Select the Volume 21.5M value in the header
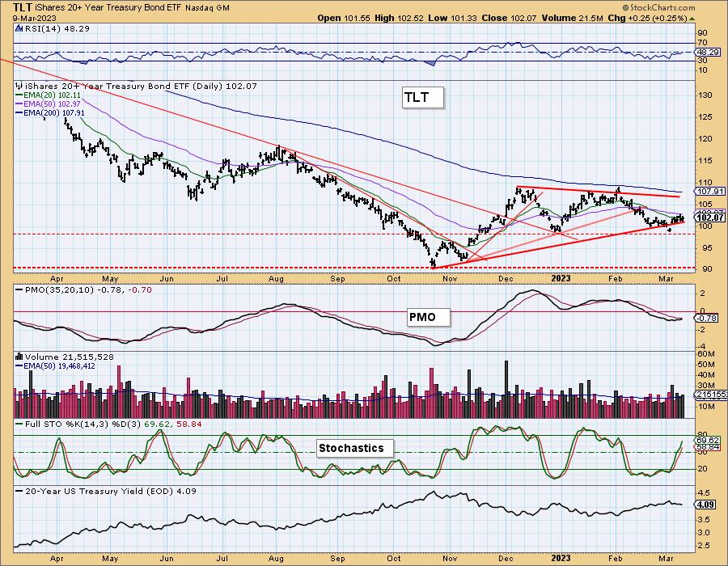Screen dimensions: 728x566 572,18
